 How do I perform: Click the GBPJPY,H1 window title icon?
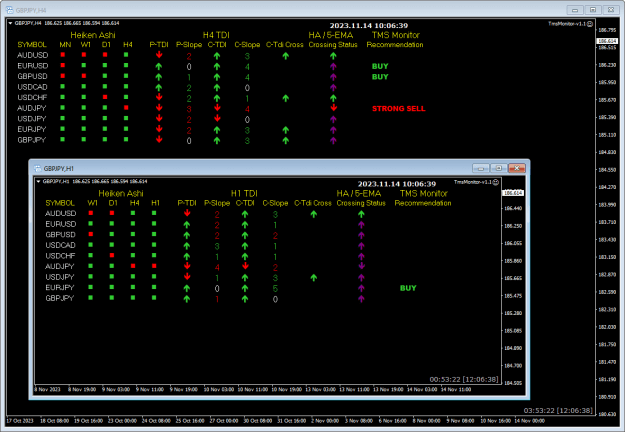click(37, 169)
